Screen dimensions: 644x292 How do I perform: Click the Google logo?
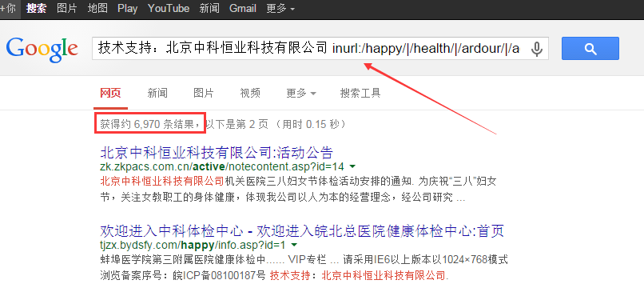tap(42, 49)
